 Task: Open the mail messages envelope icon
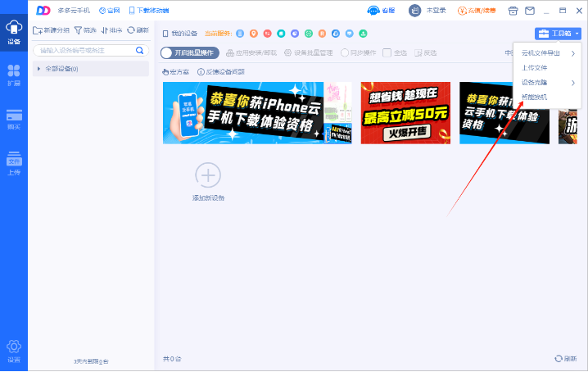[x=530, y=11]
